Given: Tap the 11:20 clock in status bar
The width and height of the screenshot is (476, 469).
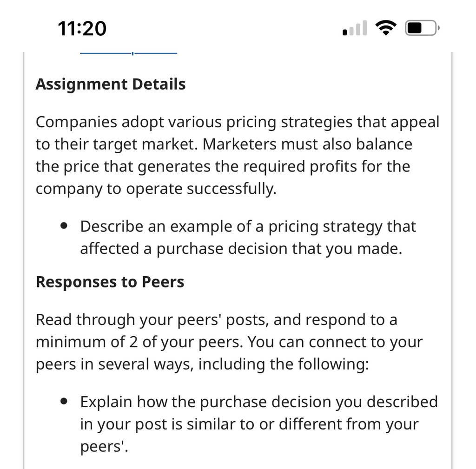Looking at the screenshot, I should [x=82, y=28].
